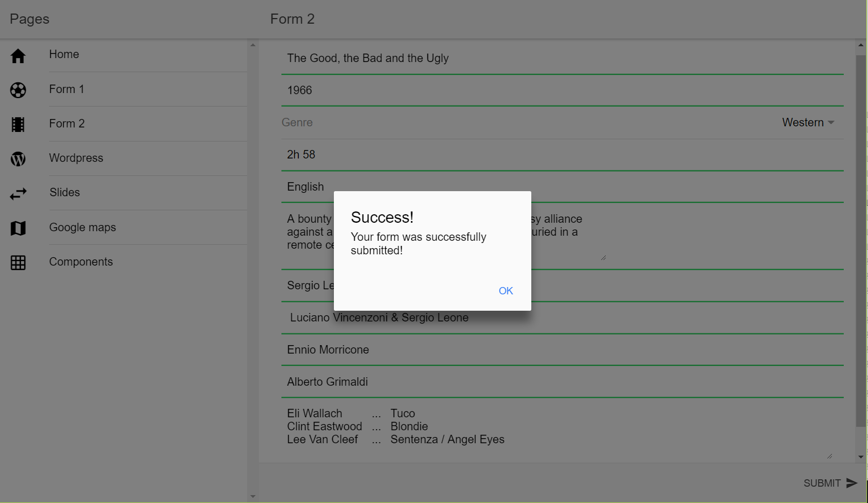
Task: Click the Form 1 film reel icon
Action: pyautogui.click(x=18, y=90)
